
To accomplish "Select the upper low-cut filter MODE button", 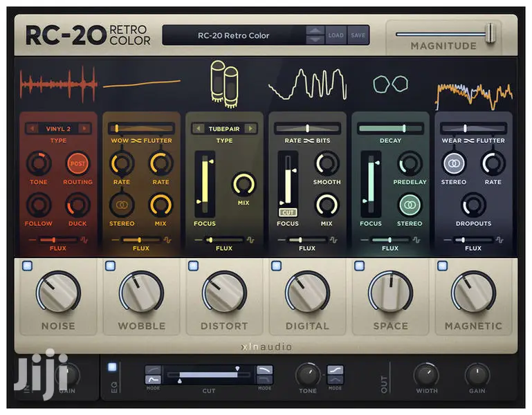I will tap(153, 370).
